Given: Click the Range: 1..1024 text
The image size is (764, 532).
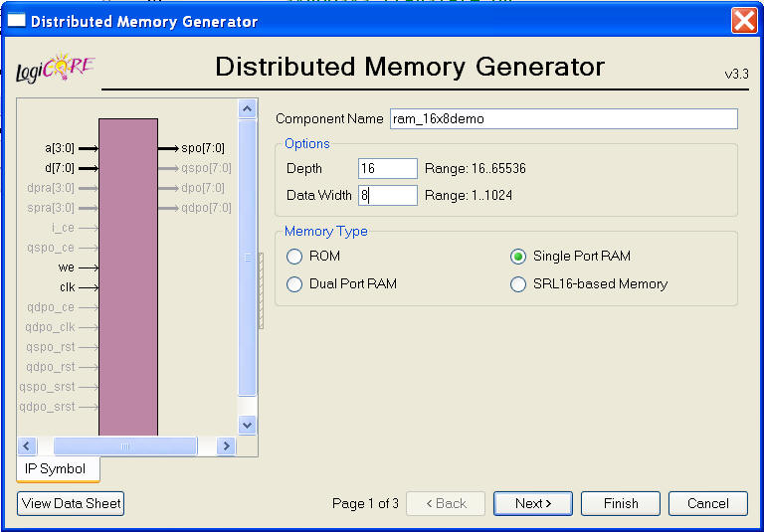Looking at the screenshot, I should (469, 195).
